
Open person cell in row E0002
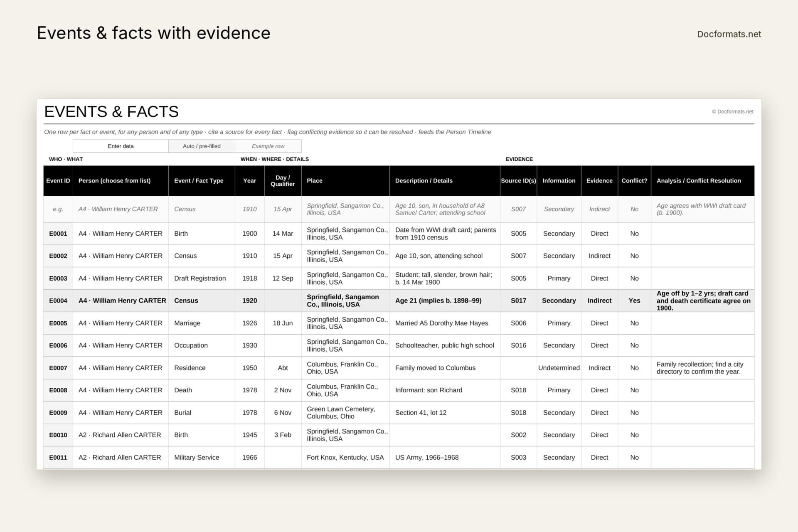(x=121, y=256)
